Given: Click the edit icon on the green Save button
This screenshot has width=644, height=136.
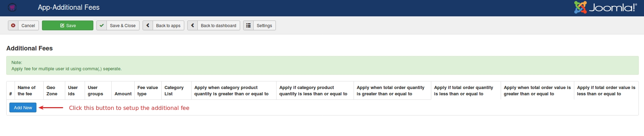Looking at the screenshot, I should (x=62, y=25).
